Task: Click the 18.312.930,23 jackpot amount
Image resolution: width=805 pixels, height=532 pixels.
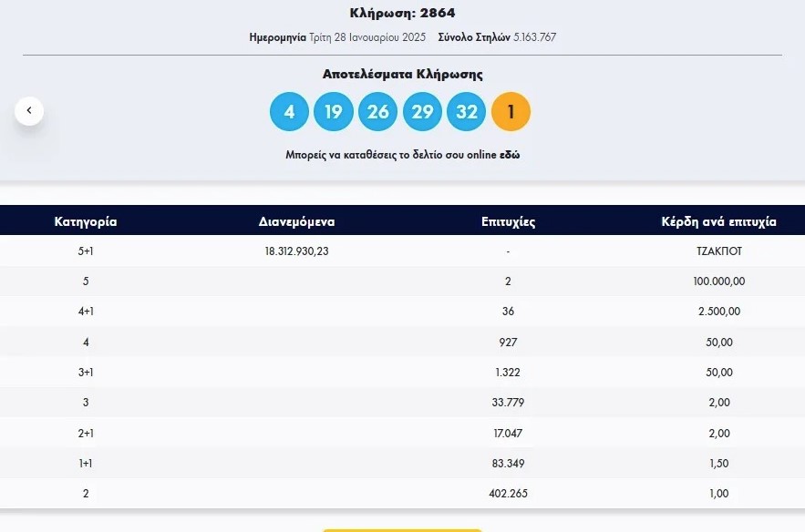Action: tap(296, 251)
